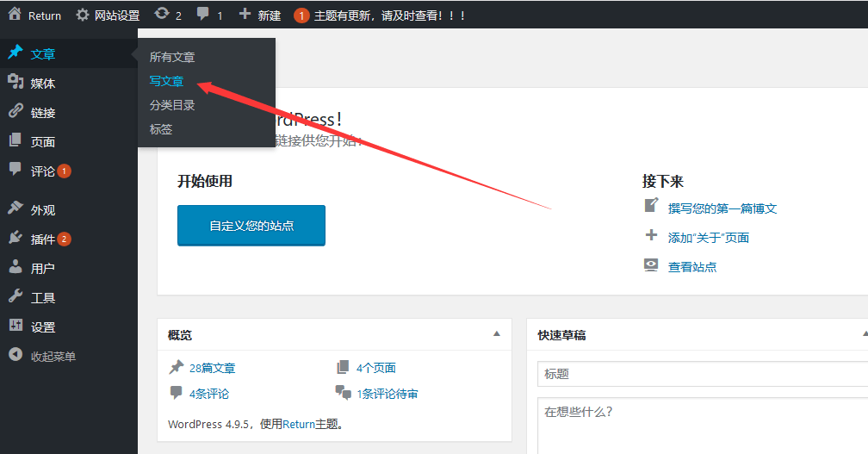Screen dimensions: 868x454
Task: Collapse the 概览 panel using its arrow
Action: click(496, 333)
